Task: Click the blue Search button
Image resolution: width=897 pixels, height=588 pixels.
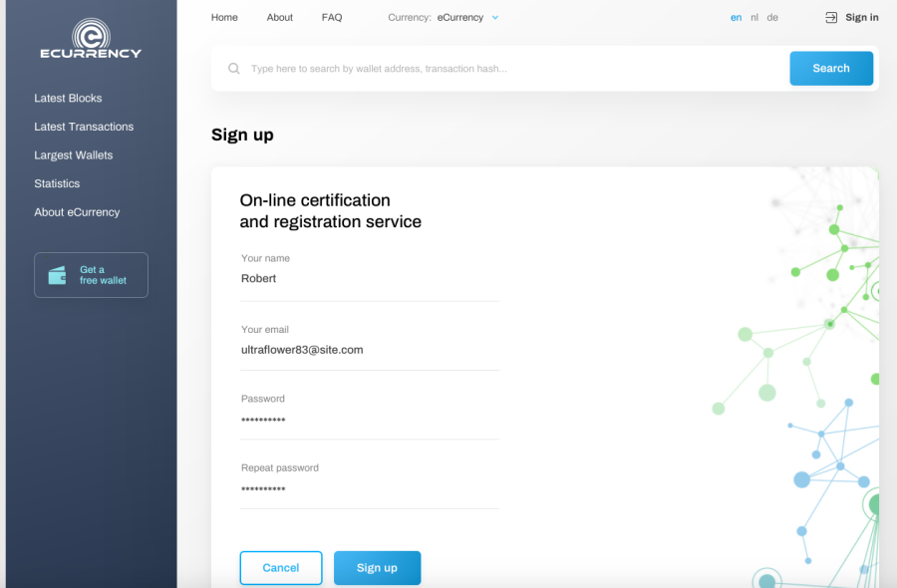Action: (x=831, y=69)
